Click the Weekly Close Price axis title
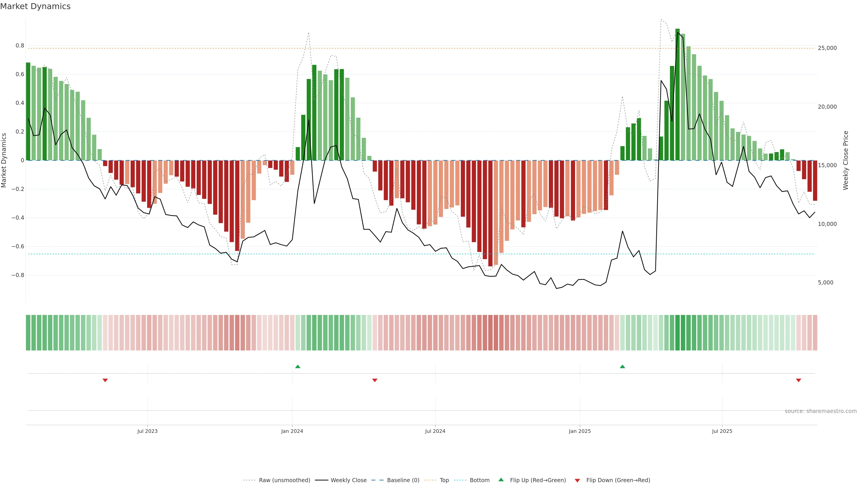The height and width of the screenshot is (488, 868). click(846, 160)
